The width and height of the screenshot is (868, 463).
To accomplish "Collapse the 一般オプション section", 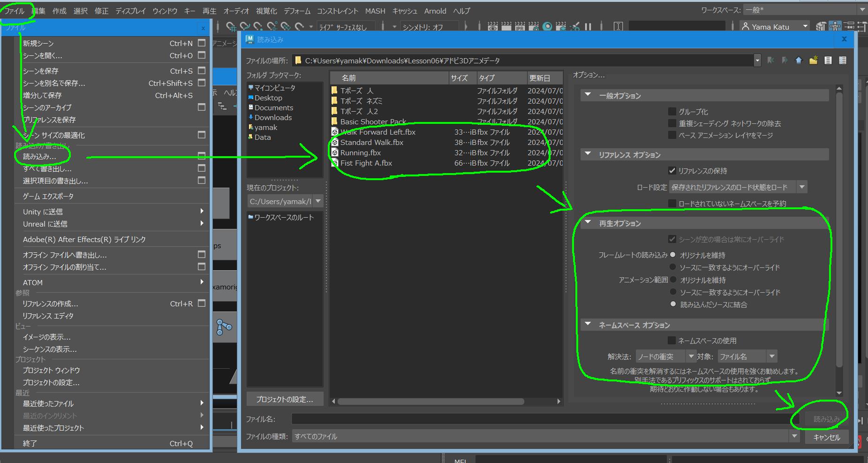I will (x=588, y=95).
